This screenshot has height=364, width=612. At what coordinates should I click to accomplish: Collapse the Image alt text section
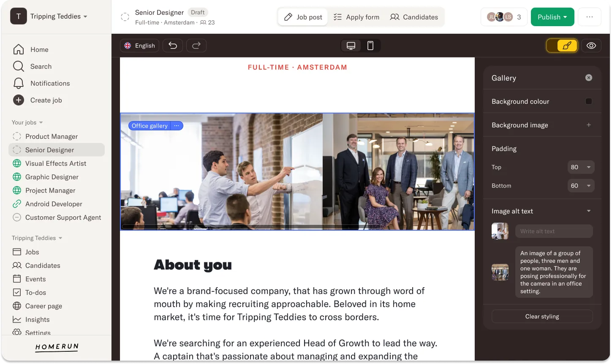tap(589, 211)
